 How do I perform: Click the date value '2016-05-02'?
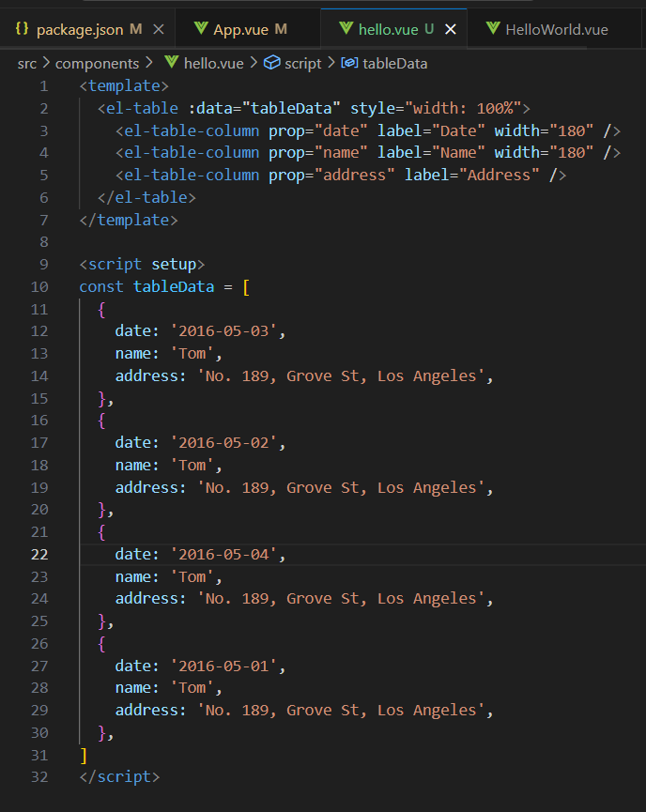pyautogui.click(x=223, y=443)
